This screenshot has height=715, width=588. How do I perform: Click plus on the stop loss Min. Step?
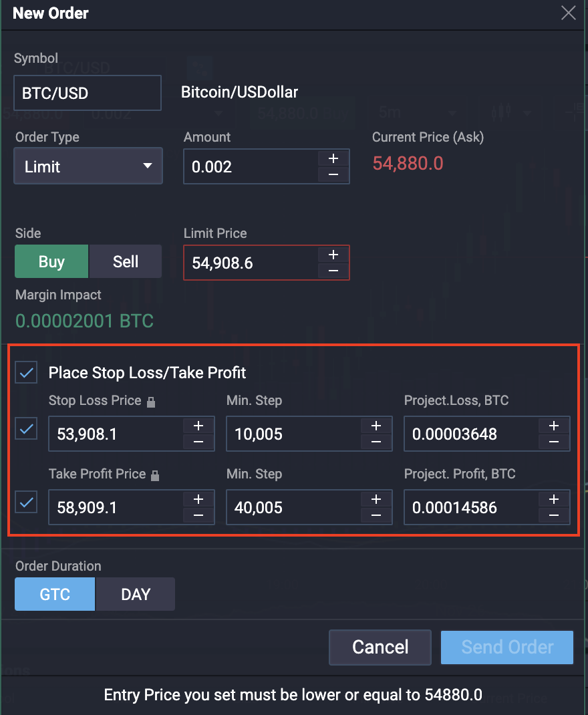pyautogui.click(x=376, y=426)
